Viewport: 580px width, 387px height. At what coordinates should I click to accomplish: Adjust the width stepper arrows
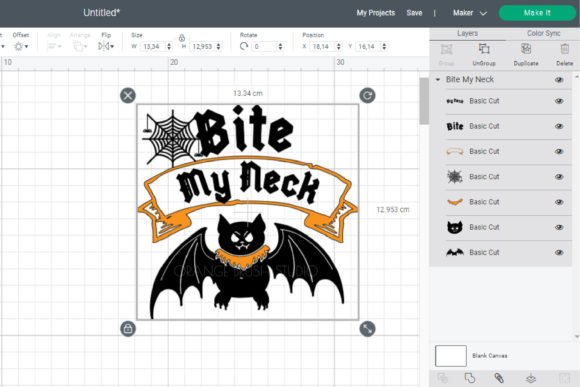tap(169, 47)
